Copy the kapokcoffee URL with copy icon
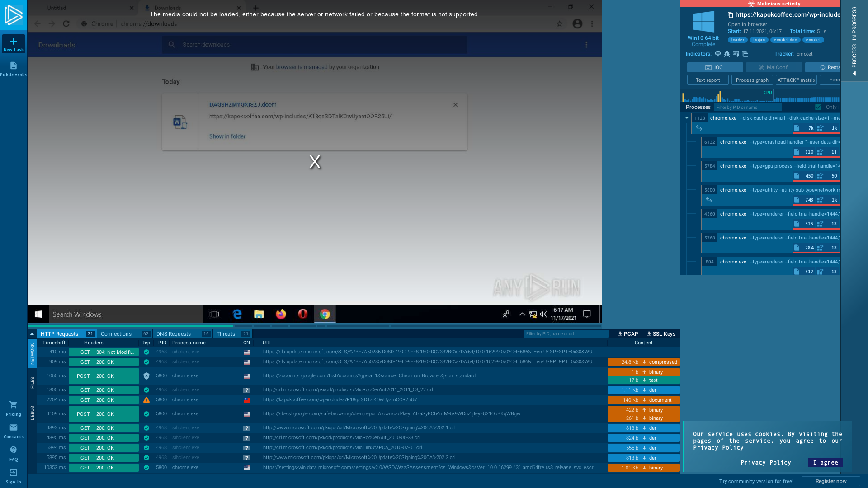Screen dimensions: 868x488 click(730, 15)
